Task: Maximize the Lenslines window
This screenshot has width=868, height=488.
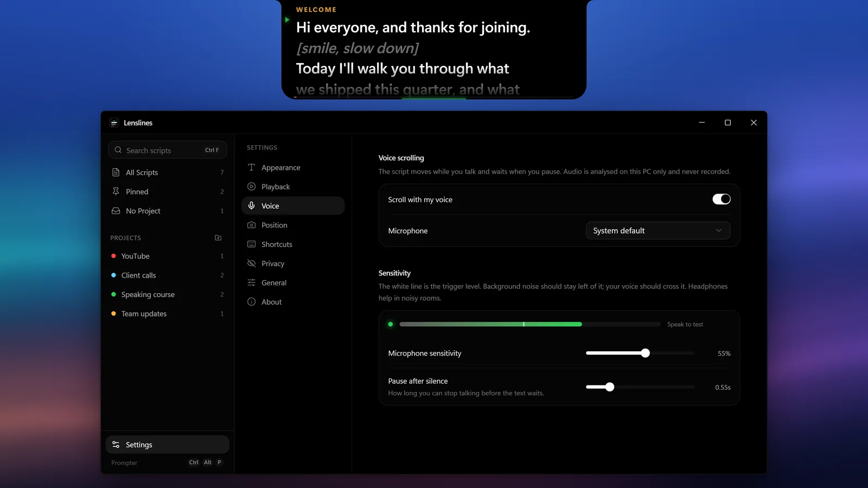Action: (x=727, y=123)
